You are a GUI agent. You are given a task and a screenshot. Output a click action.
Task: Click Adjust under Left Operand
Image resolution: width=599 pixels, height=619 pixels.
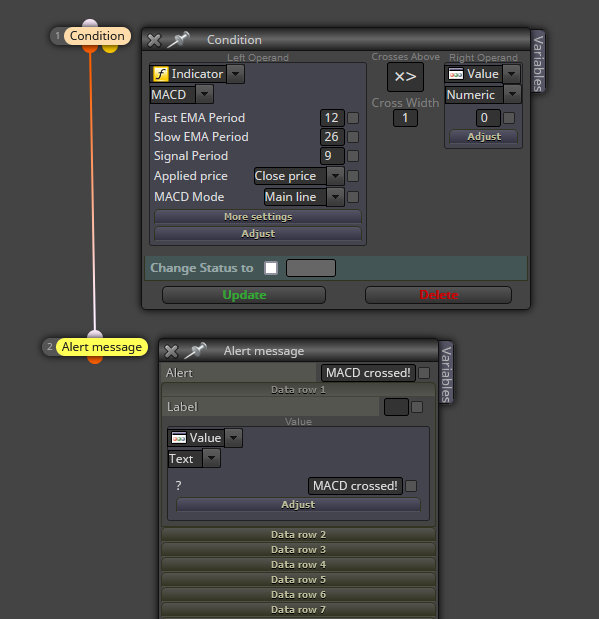coord(258,234)
